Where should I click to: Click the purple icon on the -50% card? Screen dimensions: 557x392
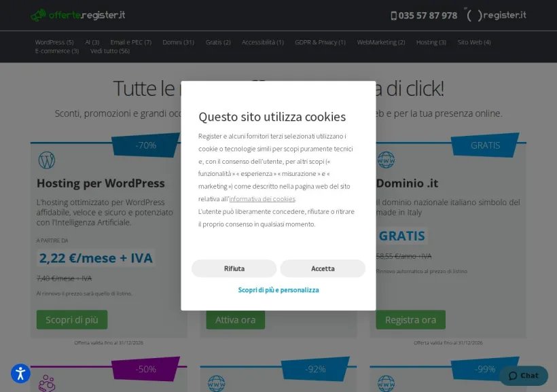[x=47, y=383]
